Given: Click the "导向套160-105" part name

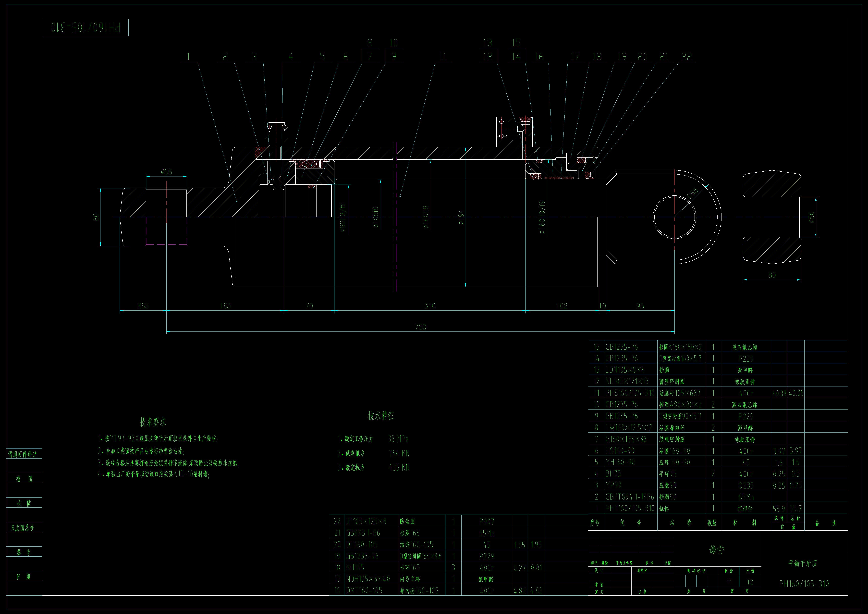Looking at the screenshot, I should tap(419, 591).
